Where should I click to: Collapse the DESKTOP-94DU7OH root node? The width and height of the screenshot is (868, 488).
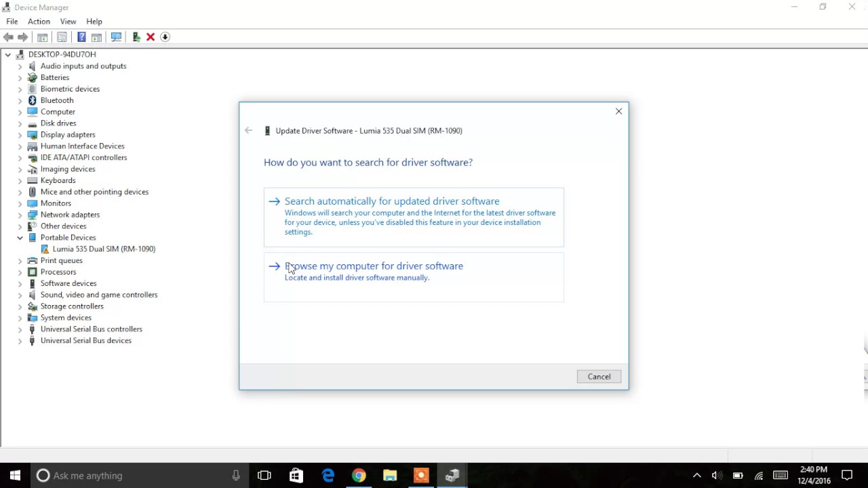tap(8, 54)
